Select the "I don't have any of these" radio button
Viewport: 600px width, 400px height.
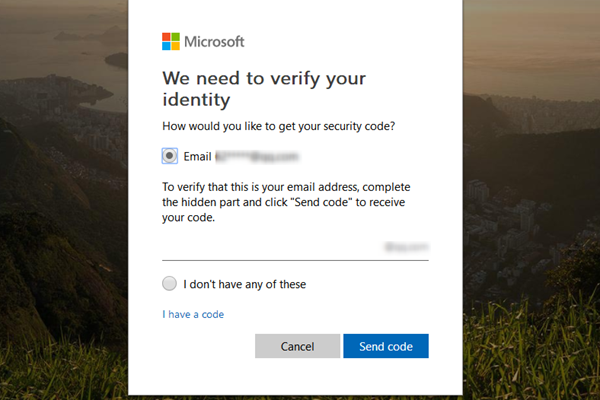169,284
